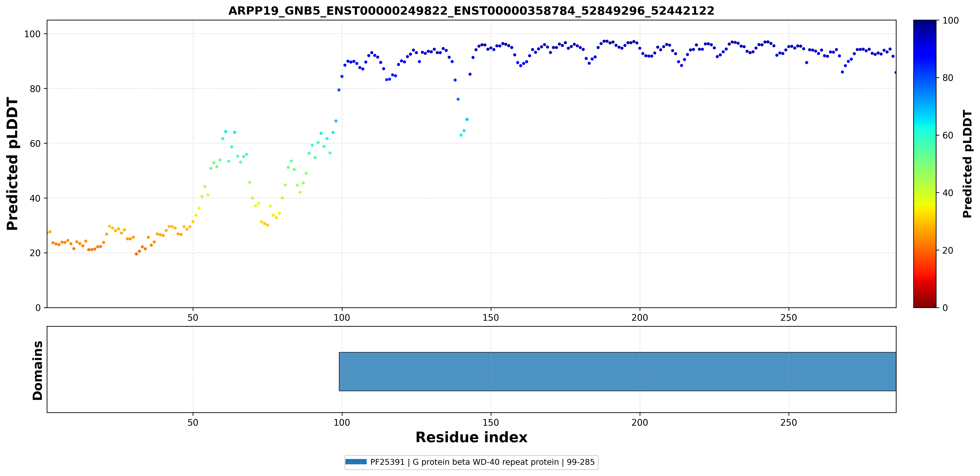Click the blue PF25391 domain bar

coord(617,371)
